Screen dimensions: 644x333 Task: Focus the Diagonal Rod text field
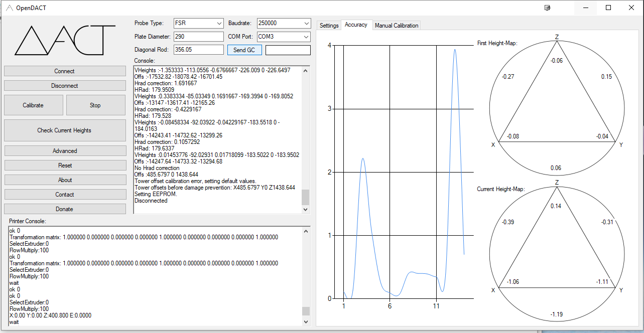click(198, 50)
